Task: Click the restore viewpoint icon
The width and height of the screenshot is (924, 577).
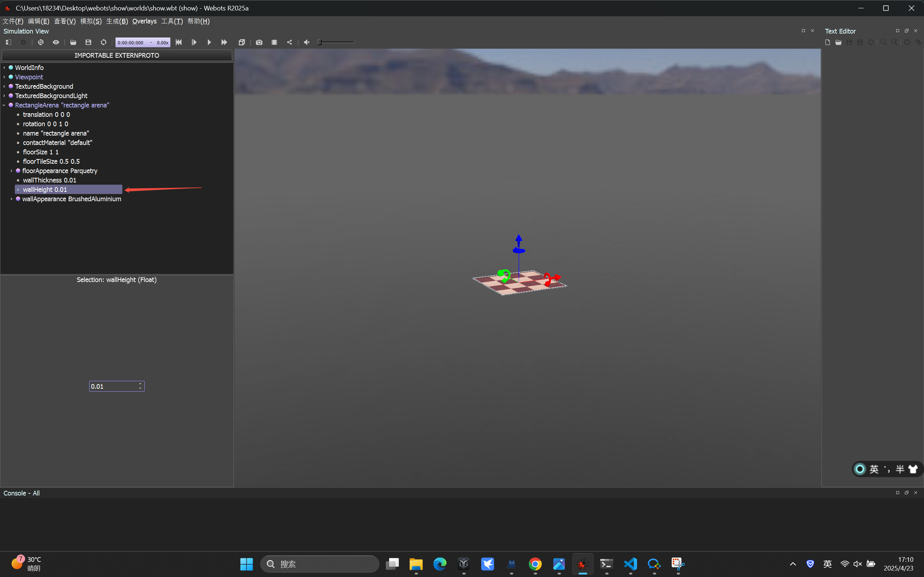Action: (x=40, y=42)
